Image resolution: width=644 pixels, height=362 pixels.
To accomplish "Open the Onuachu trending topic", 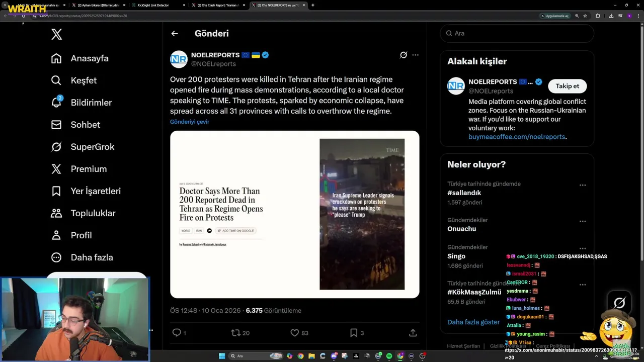I will tap(461, 229).
